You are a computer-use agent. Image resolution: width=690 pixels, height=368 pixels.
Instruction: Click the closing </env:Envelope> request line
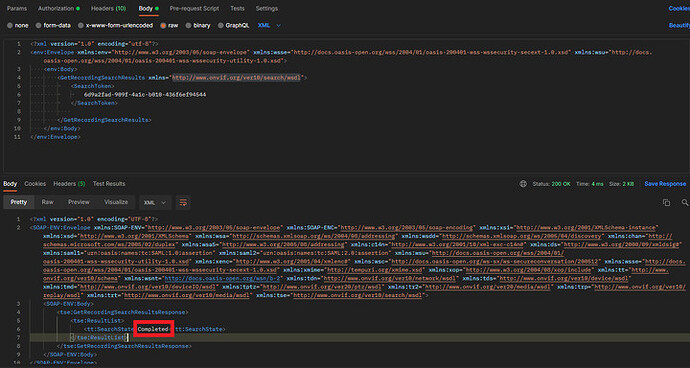coord(55,137)
